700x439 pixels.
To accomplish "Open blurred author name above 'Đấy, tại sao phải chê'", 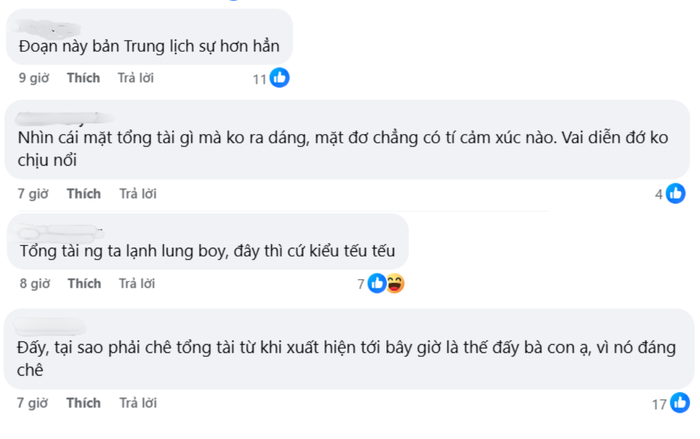I will 50,323.
